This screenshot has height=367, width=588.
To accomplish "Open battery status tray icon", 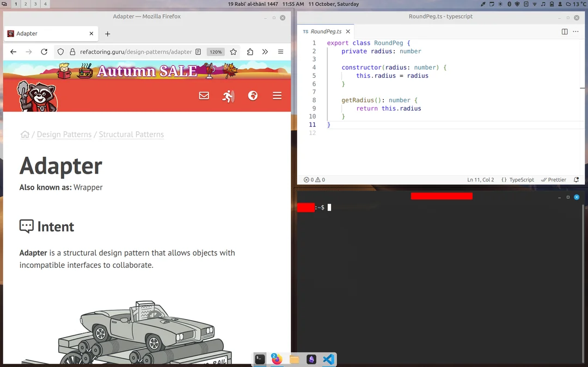I will [552, 4].
